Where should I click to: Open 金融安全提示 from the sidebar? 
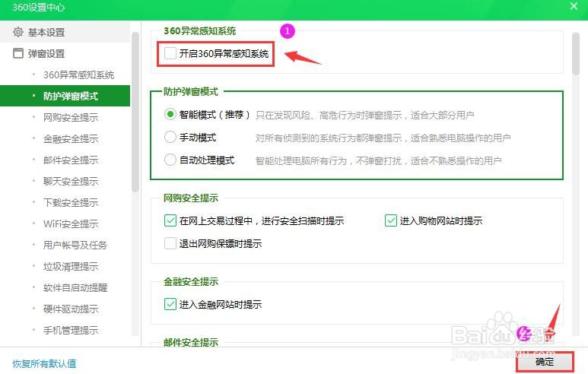click(x=71, y=138)
